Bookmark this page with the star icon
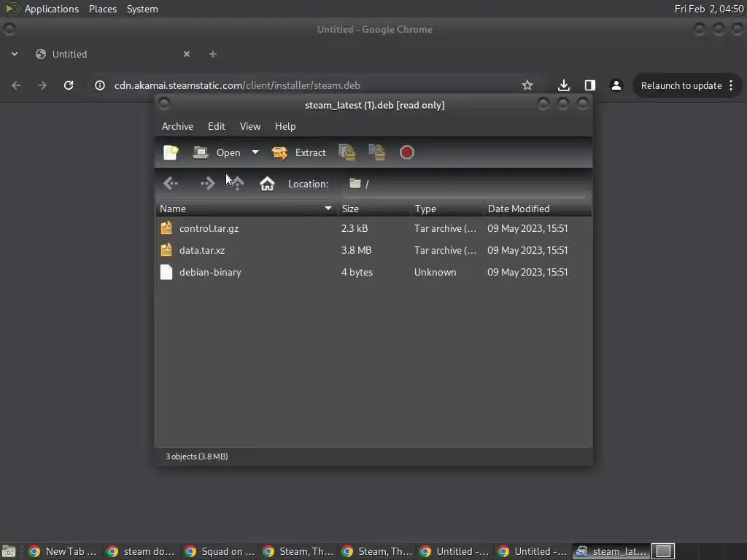The width and height of the screenshot is (747, 560). click(x=527, y=85)
